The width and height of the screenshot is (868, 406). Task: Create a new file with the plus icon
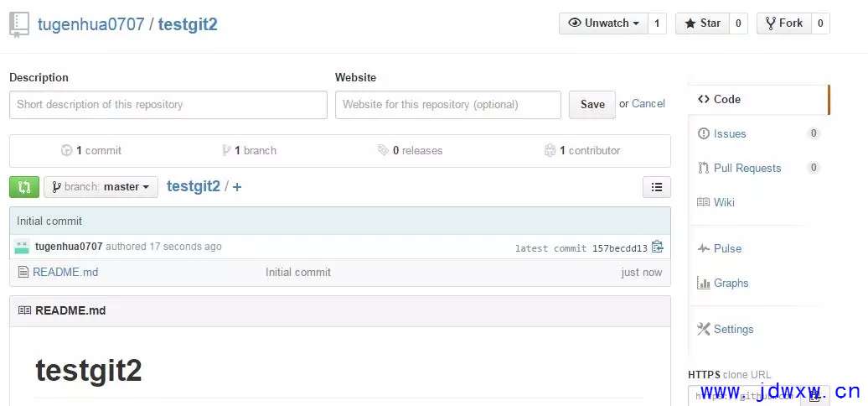[237, 187]
